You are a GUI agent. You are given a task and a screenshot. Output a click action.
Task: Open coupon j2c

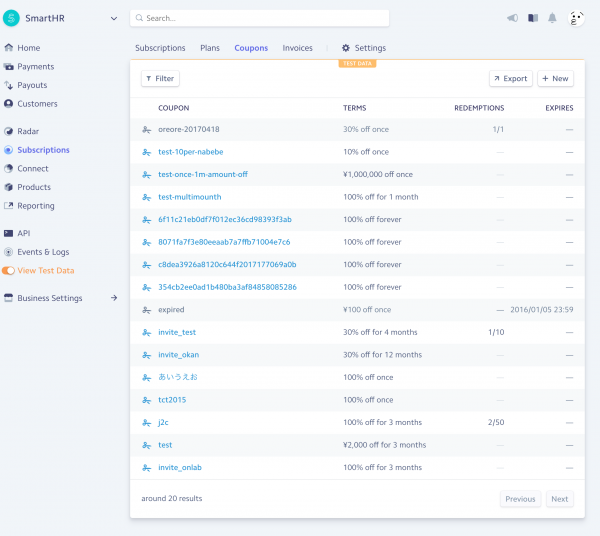click(x=163, y=422)
